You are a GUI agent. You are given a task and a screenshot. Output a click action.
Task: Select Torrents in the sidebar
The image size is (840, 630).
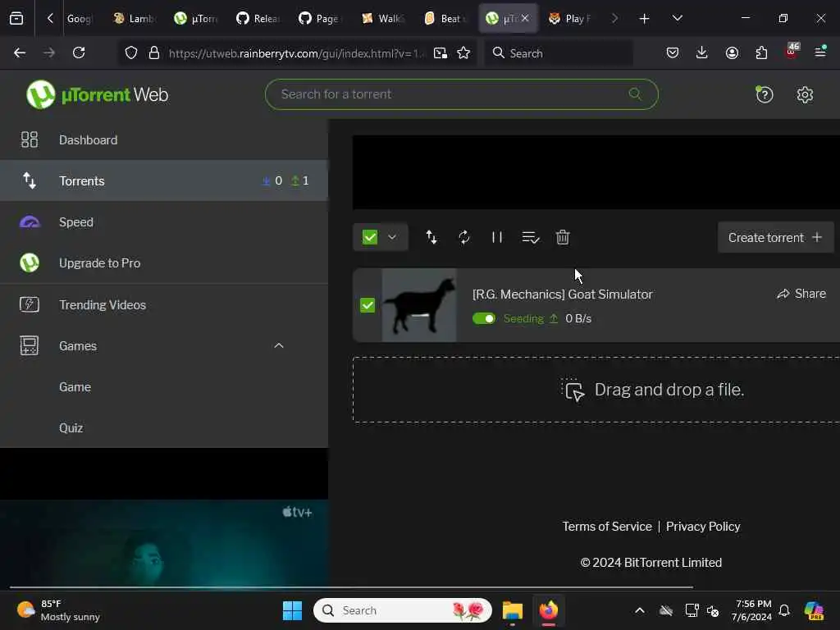(x=164, y=180)
